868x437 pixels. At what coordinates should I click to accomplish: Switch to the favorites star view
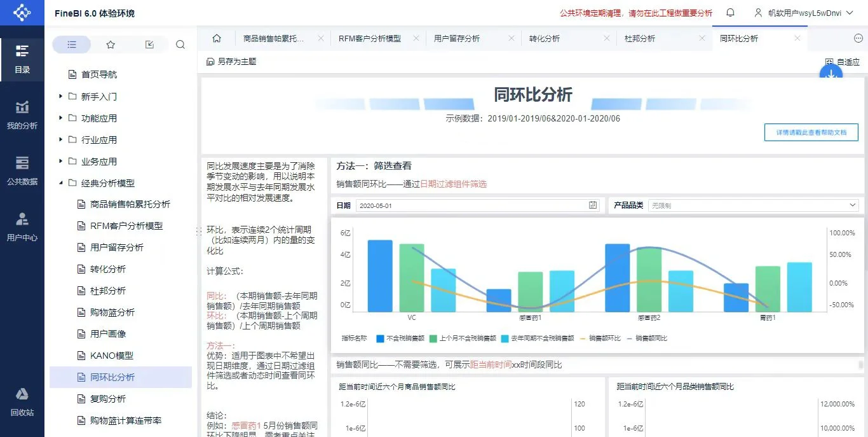[111, 44]
